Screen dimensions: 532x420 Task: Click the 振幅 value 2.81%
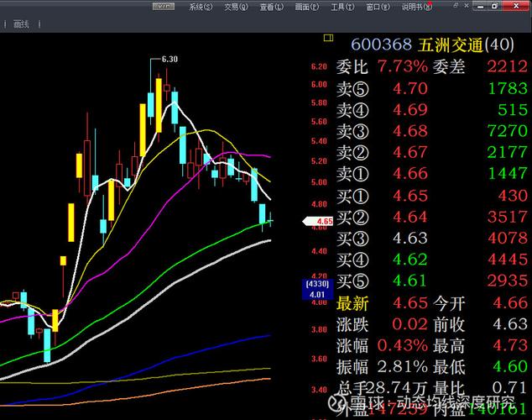point(403,367)
